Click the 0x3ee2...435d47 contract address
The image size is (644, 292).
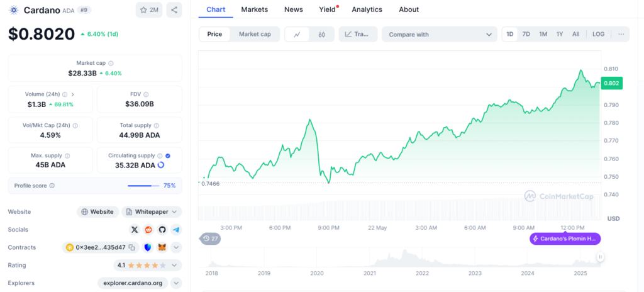pos(101,247)
